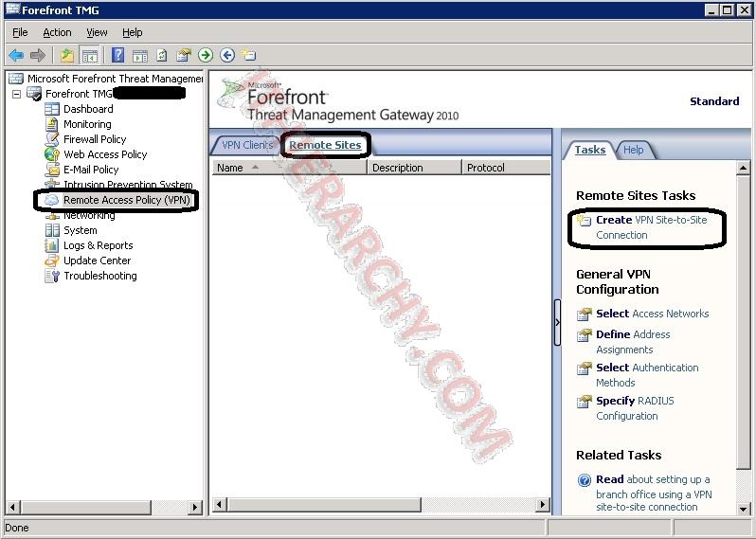Click the center list scroll right arrow
The image size is (756, 539).
tap(543, 505)
